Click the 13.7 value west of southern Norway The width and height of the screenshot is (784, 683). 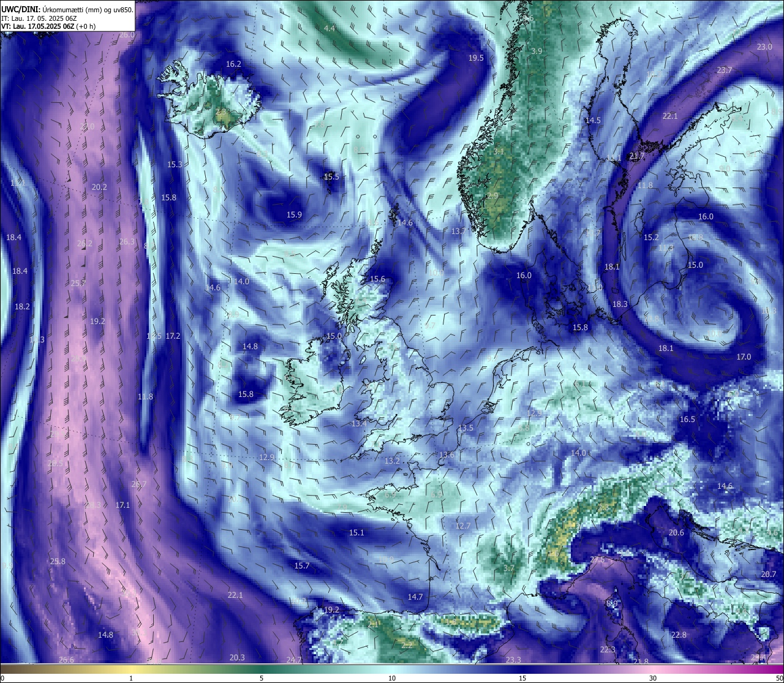coord(458,231)
